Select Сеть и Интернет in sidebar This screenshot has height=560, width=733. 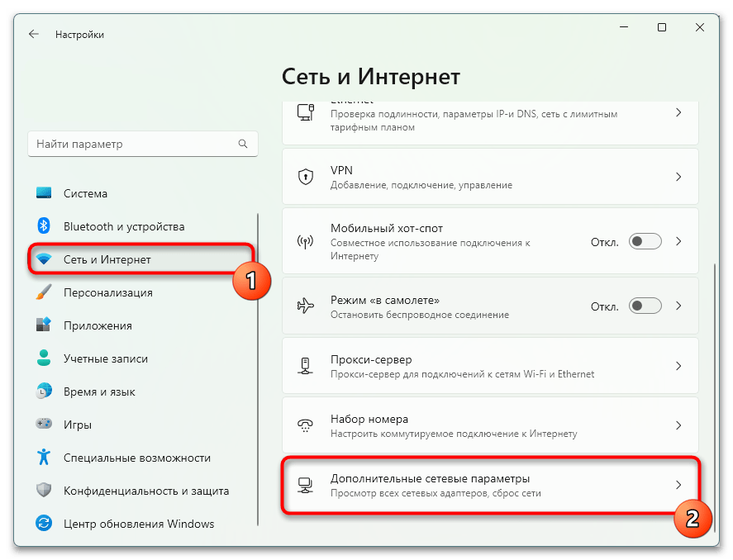pyautogui.click(x=143, y=259)
